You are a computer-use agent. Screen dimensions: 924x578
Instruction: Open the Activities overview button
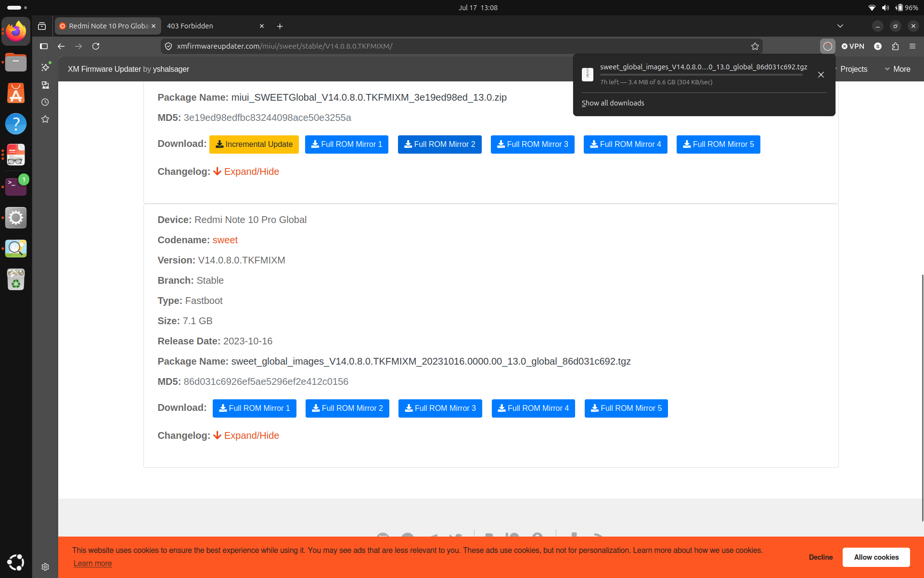coord(17,8)
